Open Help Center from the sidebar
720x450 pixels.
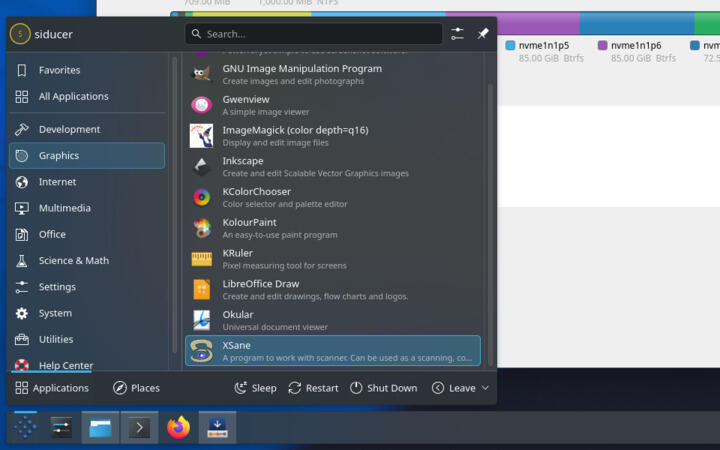click(87, 365)
